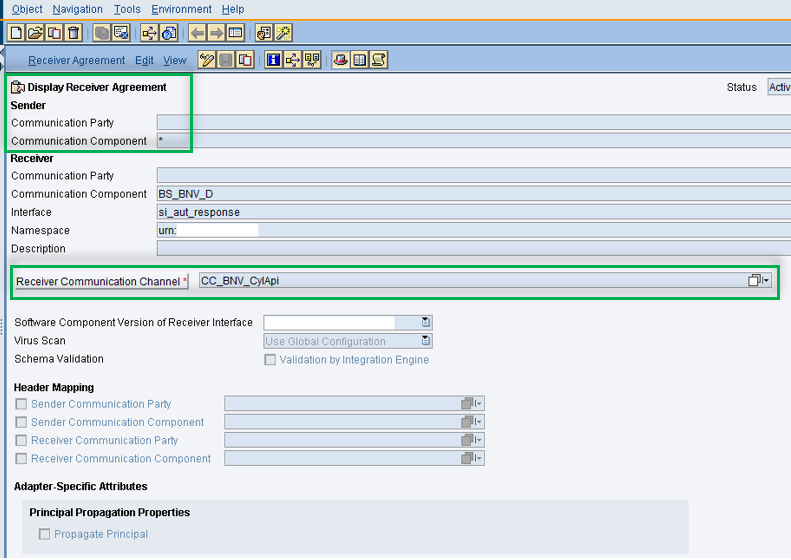Open the Object menu

(27, 9)
